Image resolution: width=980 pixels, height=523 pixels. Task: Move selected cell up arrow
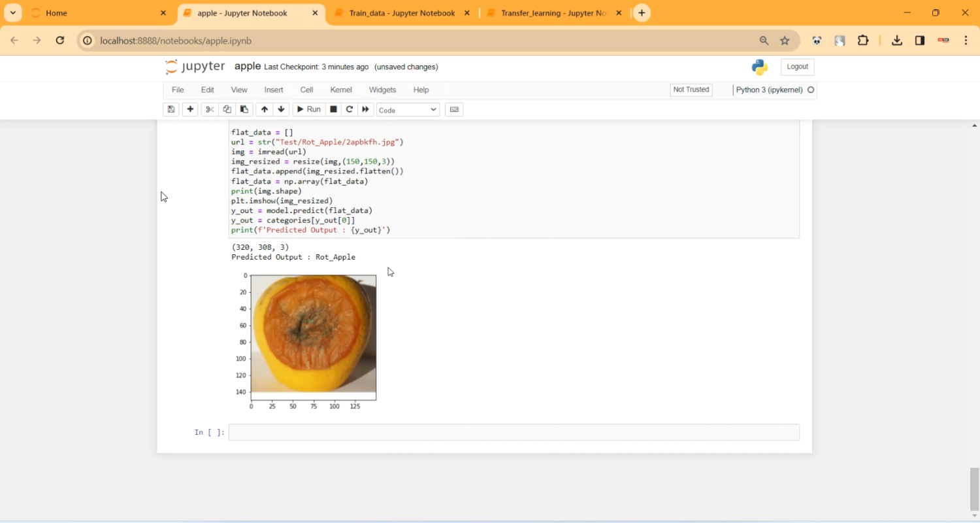264,109
